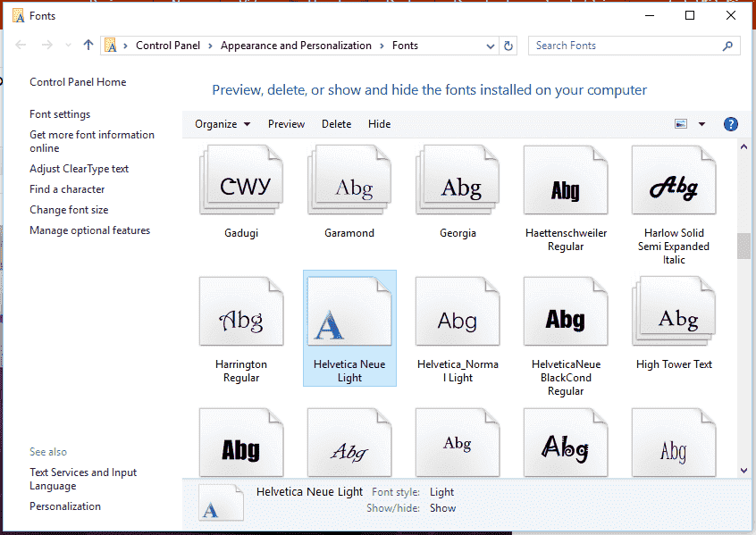Screen dimensions: 756x535
Task: Maximize the Fonts window
Action: 690,15
